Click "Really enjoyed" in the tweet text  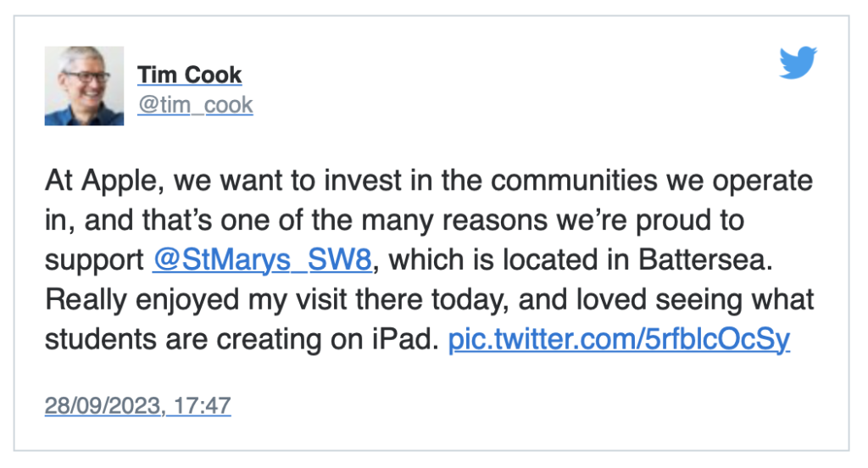tap(142, 301)
